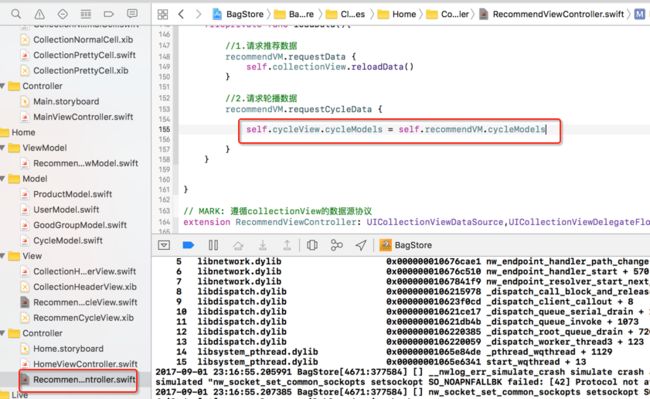Open the related items grid menu
This screenshot has height=399, width=650.
point(162,15)
